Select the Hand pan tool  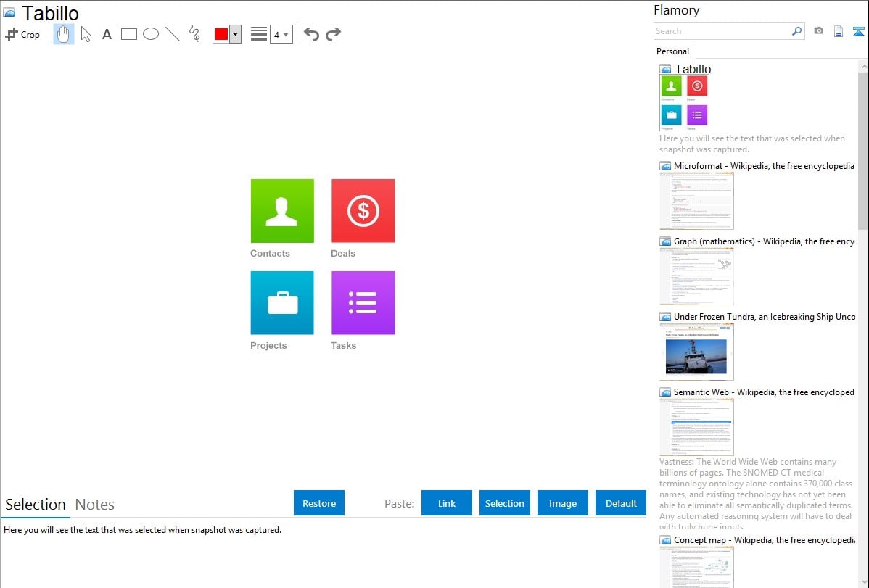[x=64, y=33]
